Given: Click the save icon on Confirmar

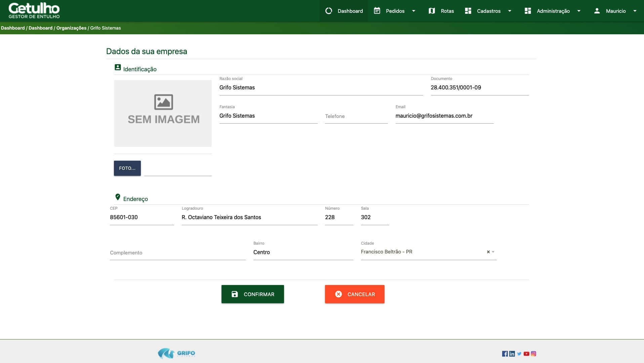Looking at the screenshot, I should pyautogui.click(x=235, y=294).
